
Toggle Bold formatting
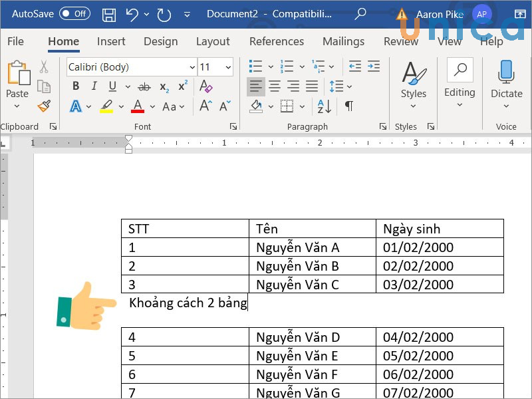76,86
